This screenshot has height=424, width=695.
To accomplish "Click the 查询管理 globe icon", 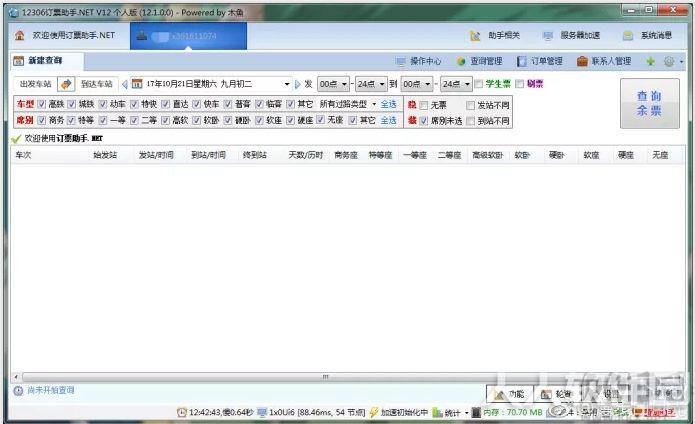I will 461,61.
